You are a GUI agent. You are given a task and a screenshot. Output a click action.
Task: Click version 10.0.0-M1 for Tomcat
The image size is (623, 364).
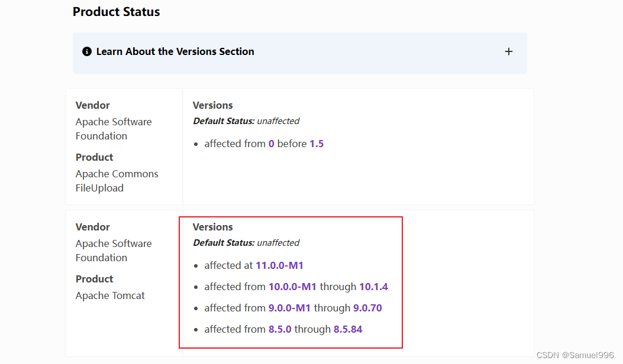[292, 287]
